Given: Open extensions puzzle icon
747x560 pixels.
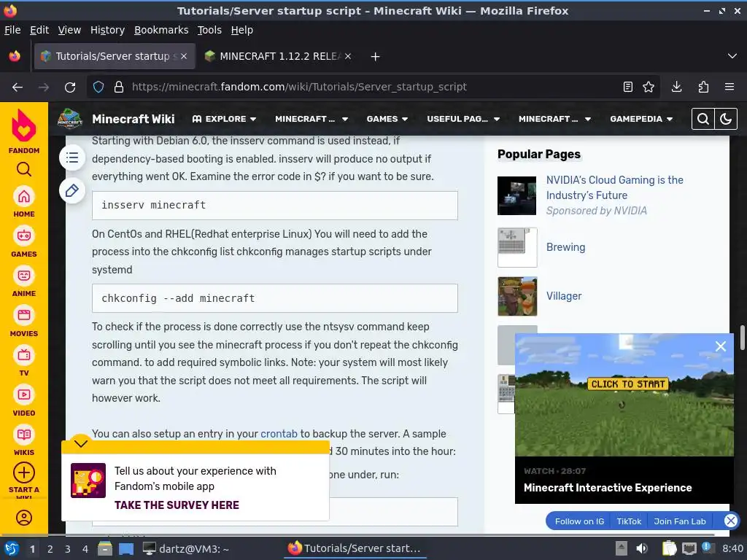Looking at the screenshot, I should [703, 87].
